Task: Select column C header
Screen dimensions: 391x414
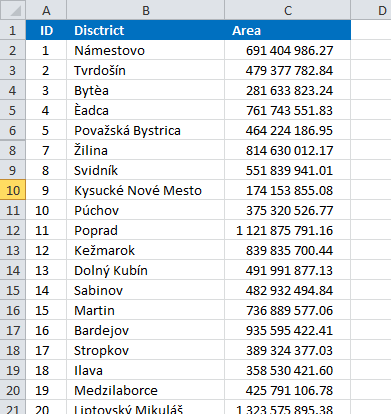Action: pyautogui.click(x=288, y=10)
